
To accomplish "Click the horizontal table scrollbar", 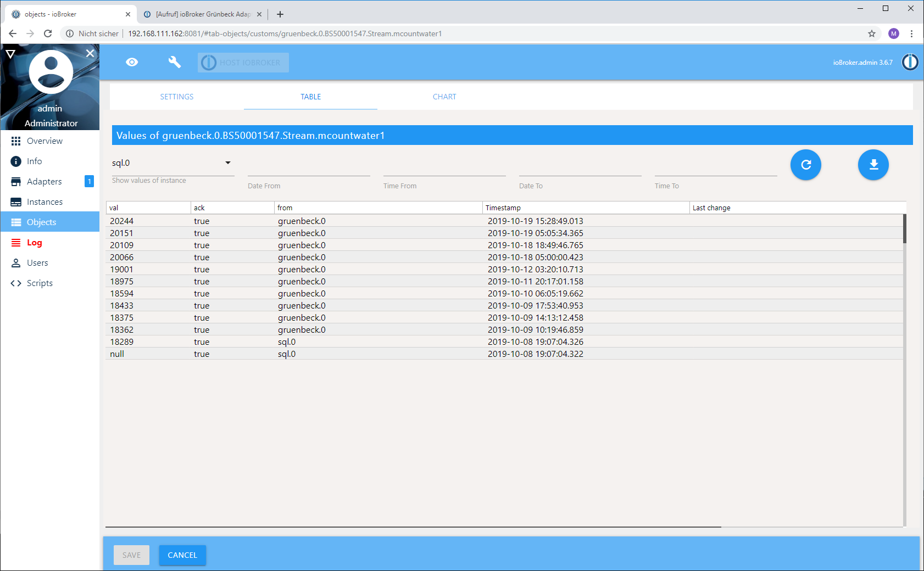I will click(413, 527).
